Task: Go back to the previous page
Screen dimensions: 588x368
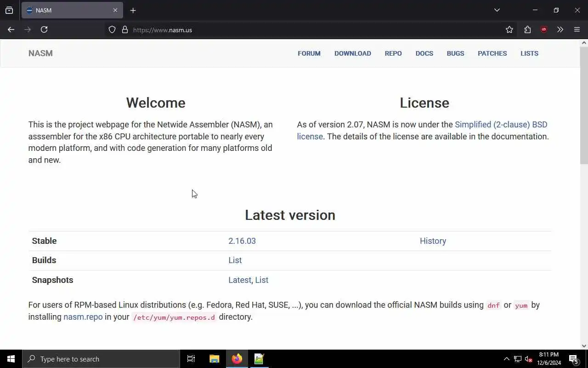Action: pos(11,29)
